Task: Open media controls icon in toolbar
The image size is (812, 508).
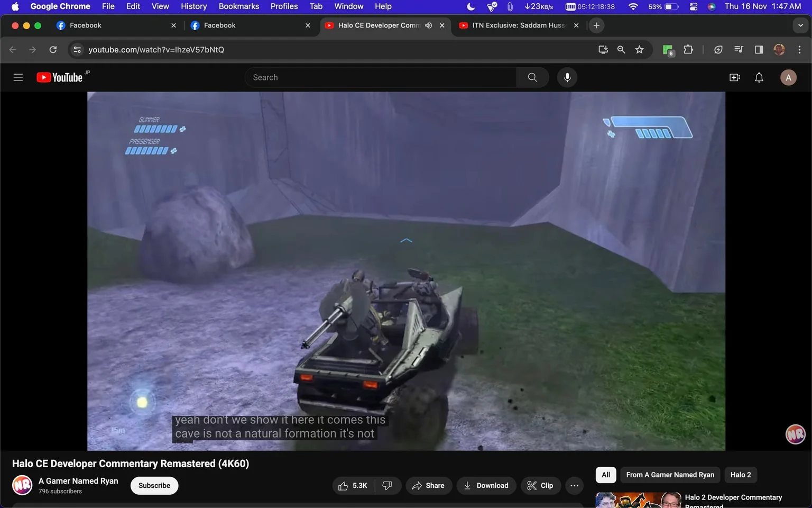Action: tap(739, 50)
